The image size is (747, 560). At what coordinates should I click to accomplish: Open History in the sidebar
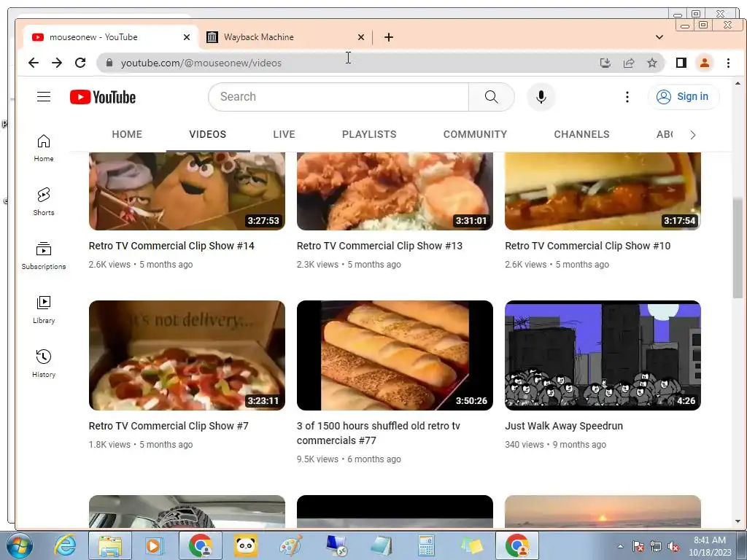pyautogui.click(x=44, y=364)
